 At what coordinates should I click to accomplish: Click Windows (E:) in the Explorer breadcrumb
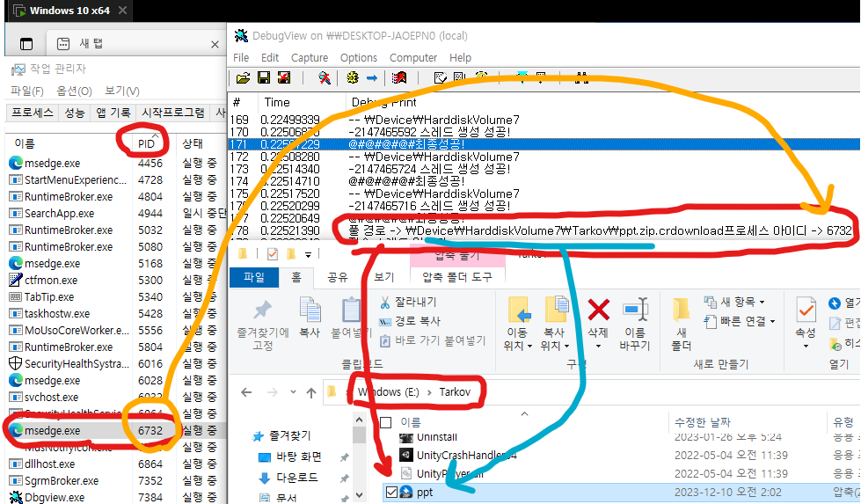pos(388,392)
